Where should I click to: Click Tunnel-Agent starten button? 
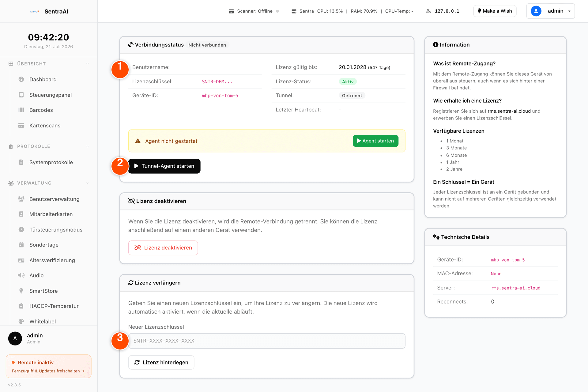[164, 166]
